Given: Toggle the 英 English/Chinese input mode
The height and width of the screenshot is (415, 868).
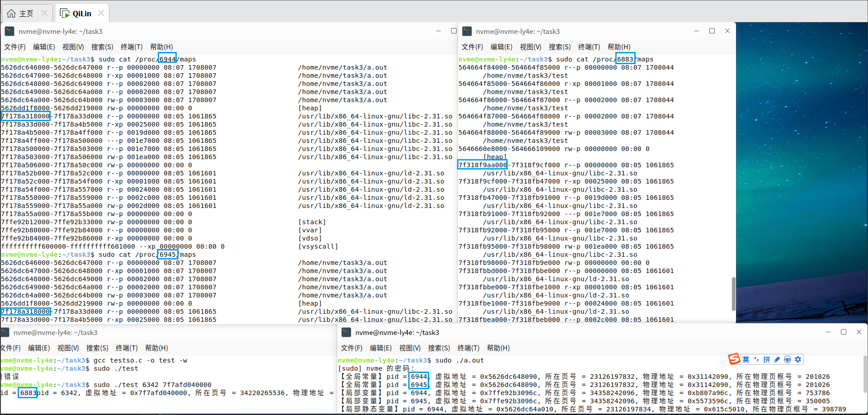Looking at the screenshot, I should 746,359.
